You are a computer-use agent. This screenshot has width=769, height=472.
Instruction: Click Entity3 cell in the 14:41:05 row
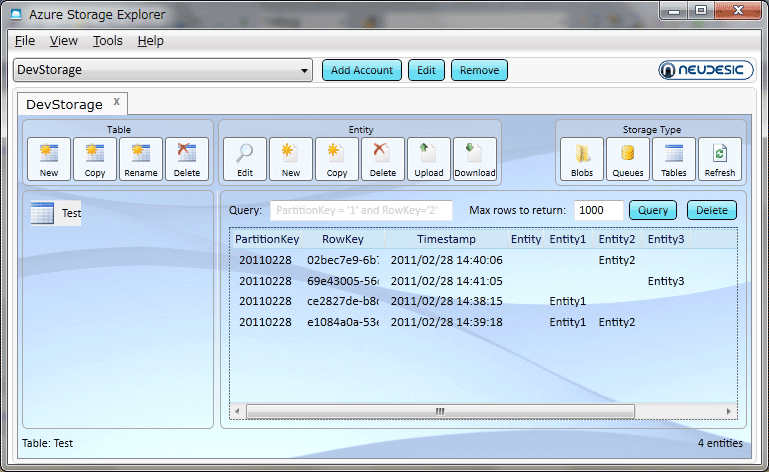[x=666, y=281]
